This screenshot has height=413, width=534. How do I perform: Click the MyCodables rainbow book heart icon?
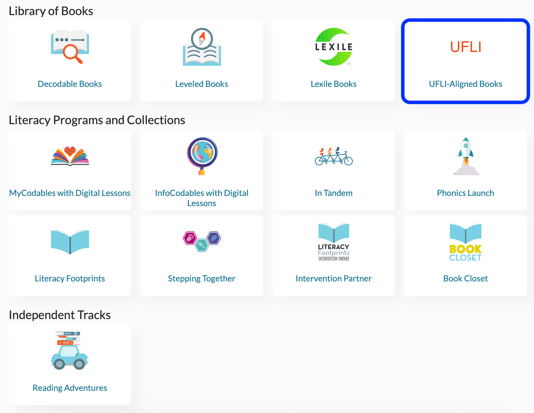click(70, 156)
